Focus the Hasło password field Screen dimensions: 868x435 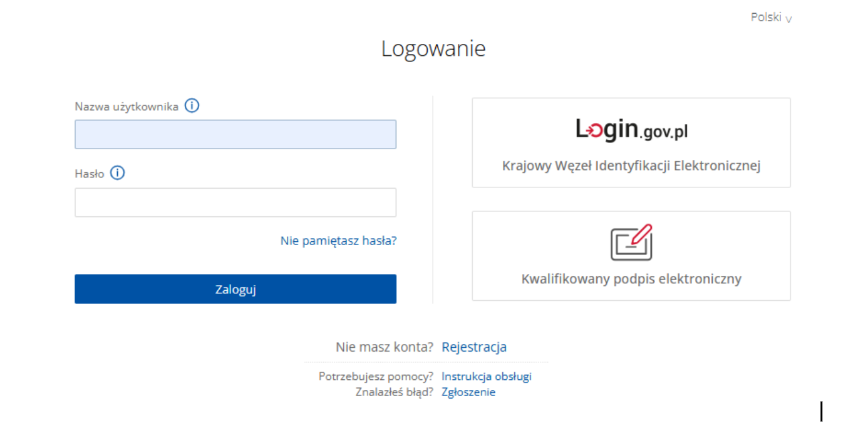click(235, 202)
